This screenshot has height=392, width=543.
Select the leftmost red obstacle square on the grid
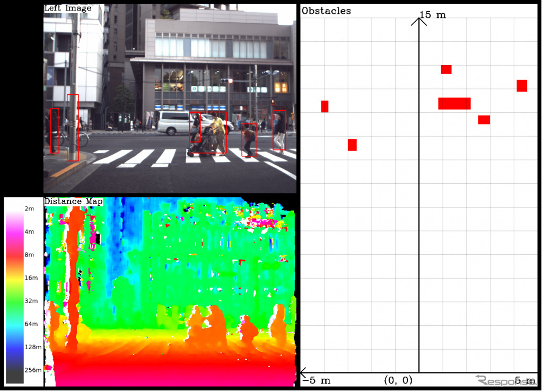tap(325, 106)
